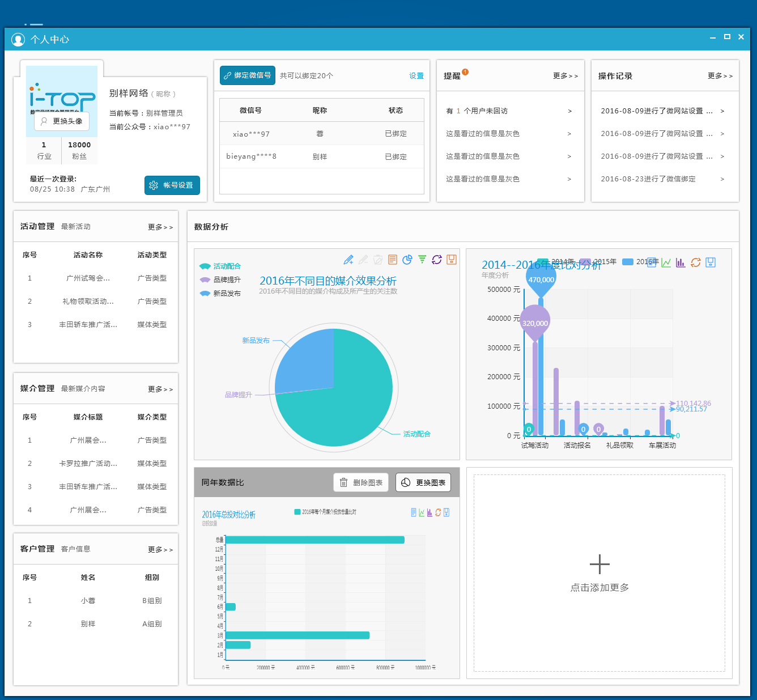This screenshot has height=700, width=757.
Task: Switch 2016年总投对比分析 chart to bar type
Action: point(429,512)
